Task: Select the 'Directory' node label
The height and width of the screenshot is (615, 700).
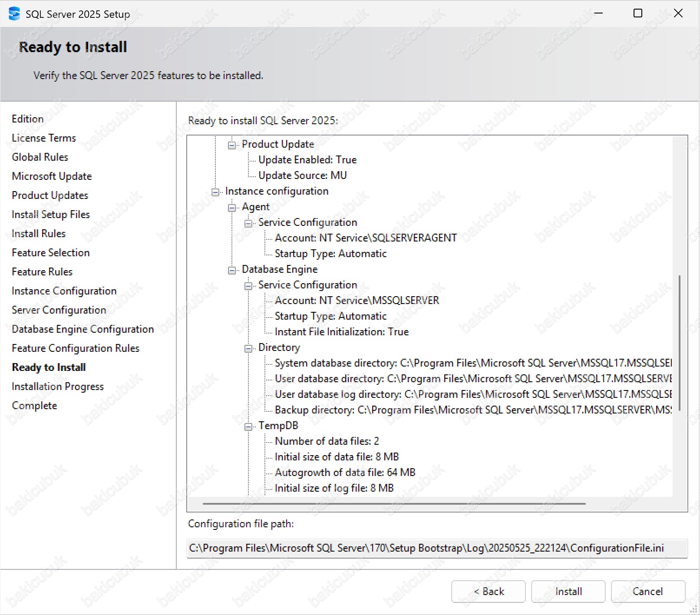Action: pyautogui.click(x=279, y=347)
